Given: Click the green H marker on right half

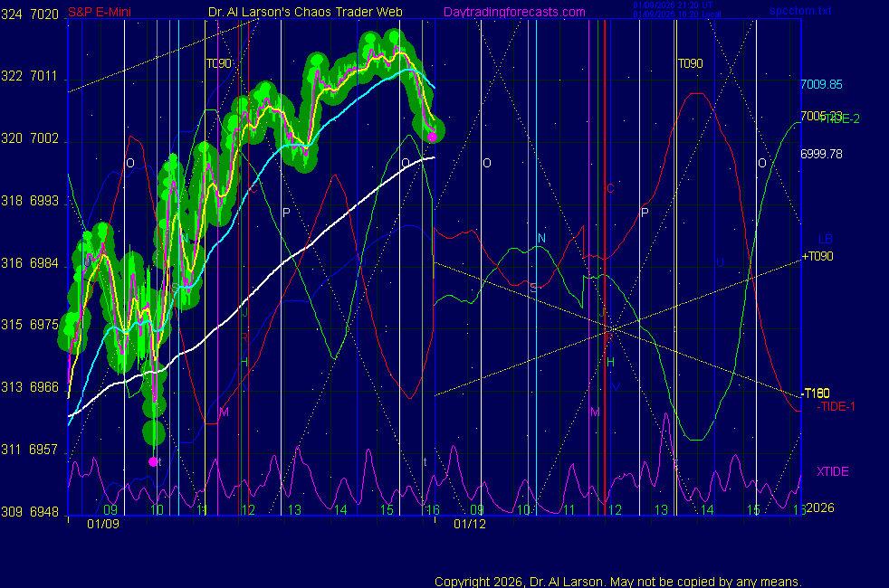Looking at the screenshot, I should (610, 362).
